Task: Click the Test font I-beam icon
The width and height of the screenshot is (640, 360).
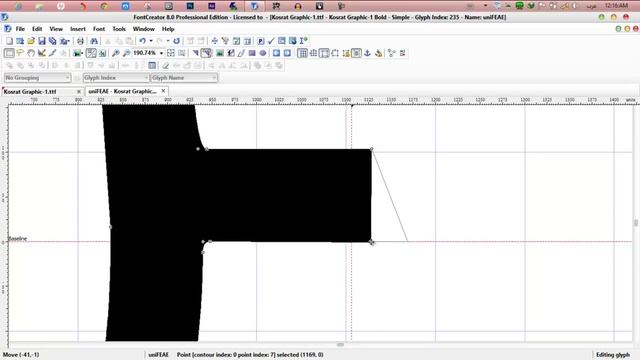Action: point(303,41)
